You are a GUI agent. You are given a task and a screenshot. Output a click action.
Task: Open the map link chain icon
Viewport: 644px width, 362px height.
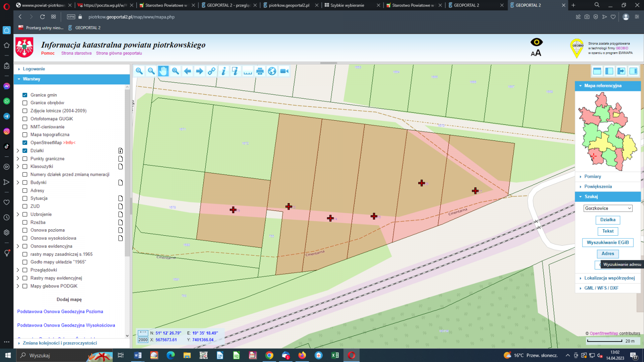pyautogui.click(x=212, y=71)
